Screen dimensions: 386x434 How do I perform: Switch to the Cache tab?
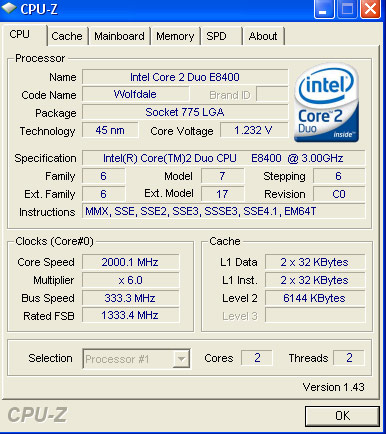[67, 36]
